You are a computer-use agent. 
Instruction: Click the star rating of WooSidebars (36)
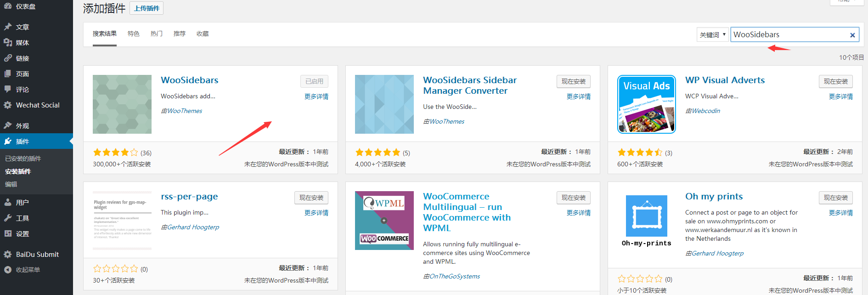[x=115, y=153]
